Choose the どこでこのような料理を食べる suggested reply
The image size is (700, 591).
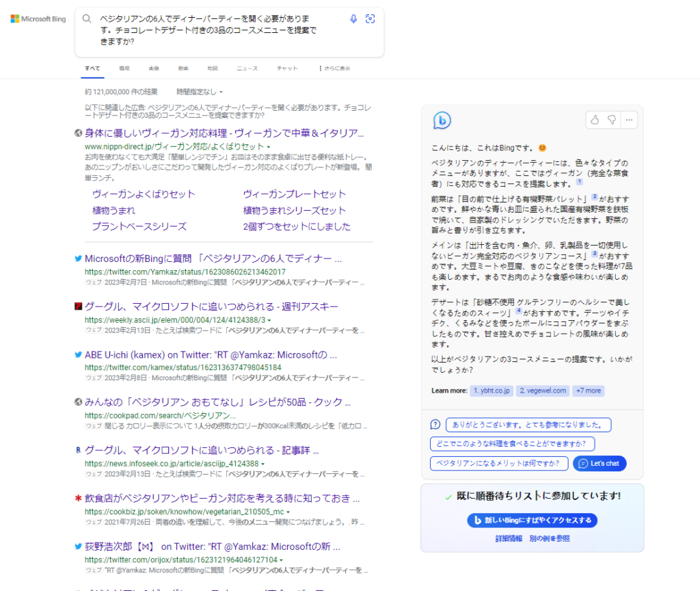(513, 443)
